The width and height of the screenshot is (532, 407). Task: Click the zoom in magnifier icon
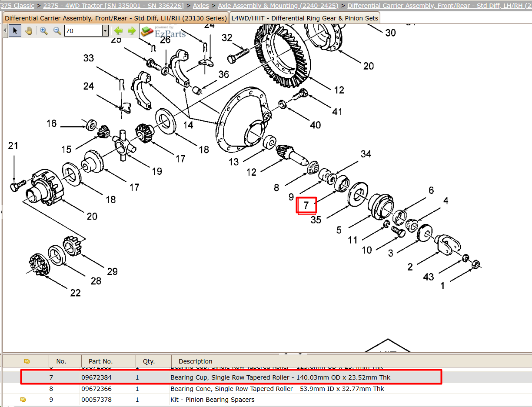click(x=44, y=31)
